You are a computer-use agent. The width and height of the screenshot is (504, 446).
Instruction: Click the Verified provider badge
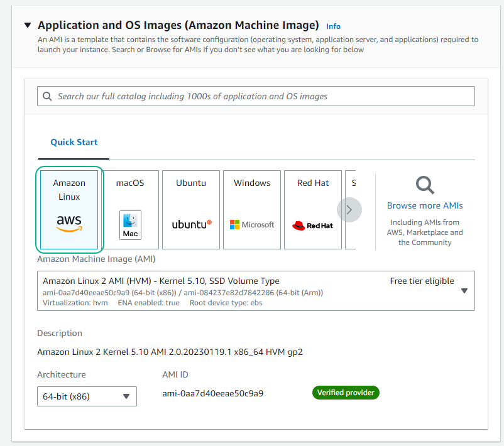pos(346,392)
